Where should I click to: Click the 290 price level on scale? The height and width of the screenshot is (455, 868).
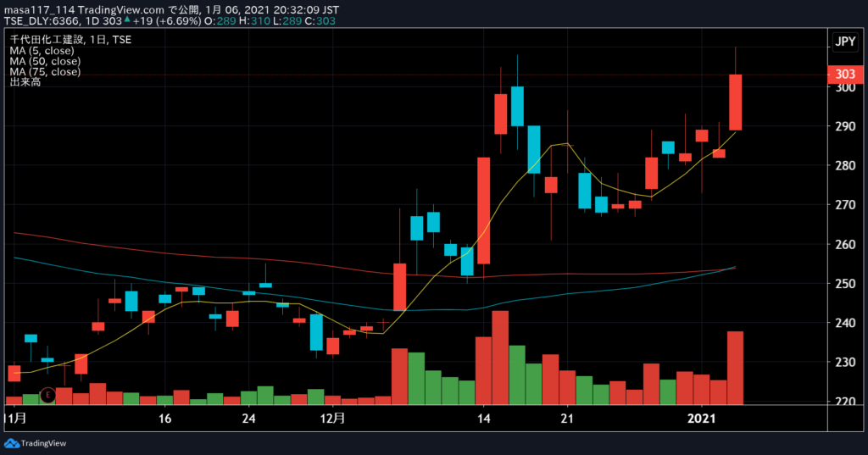[x=845, y=126]
